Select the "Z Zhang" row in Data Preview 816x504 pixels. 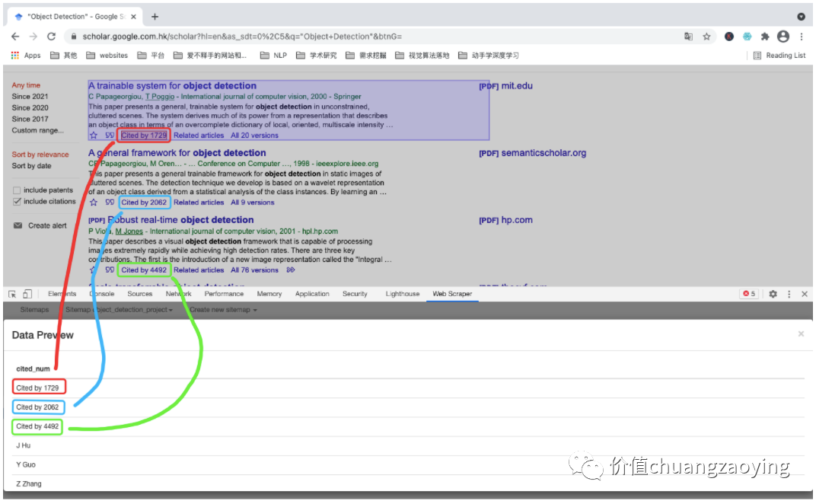[x=409, y=483]
